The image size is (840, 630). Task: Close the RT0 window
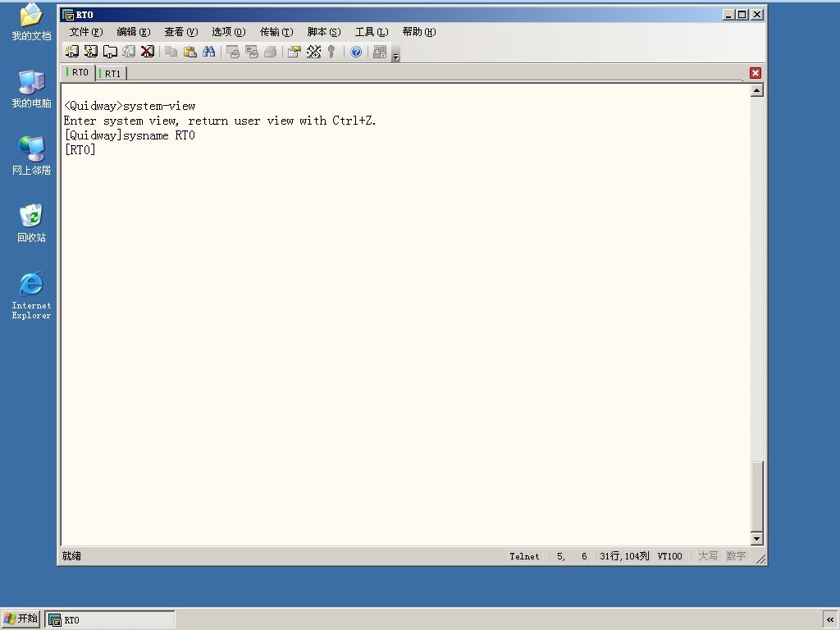point(757,15)
